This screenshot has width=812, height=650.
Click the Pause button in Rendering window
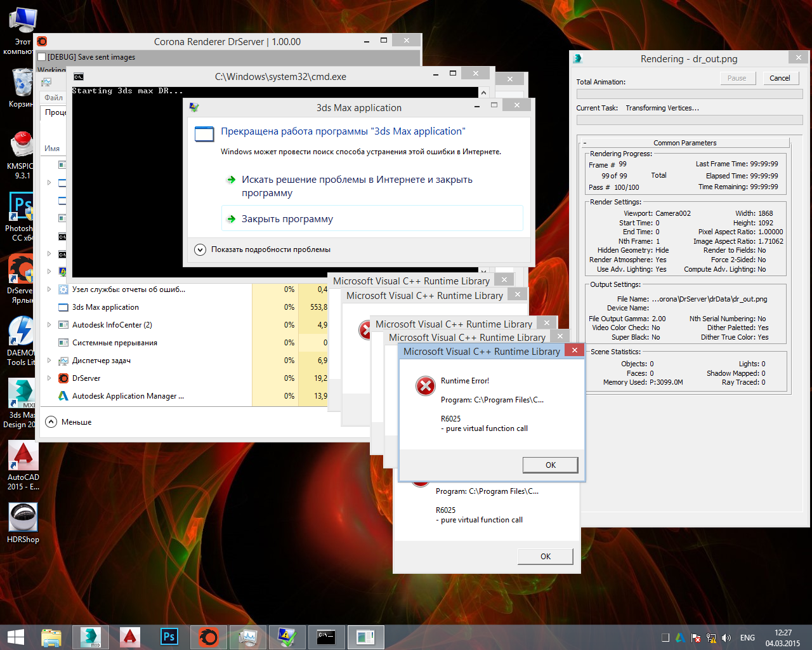(737, 78)
